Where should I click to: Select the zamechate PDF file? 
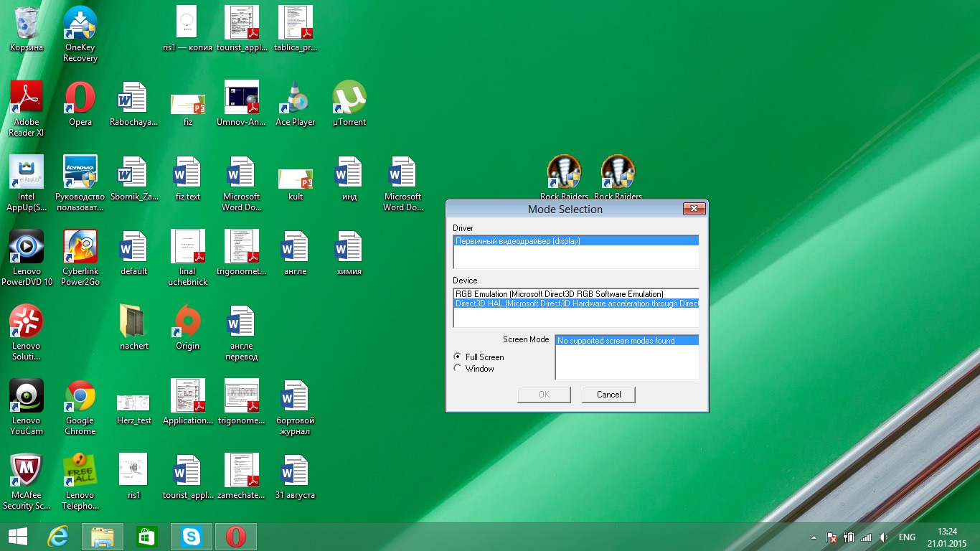coord(242,476)
